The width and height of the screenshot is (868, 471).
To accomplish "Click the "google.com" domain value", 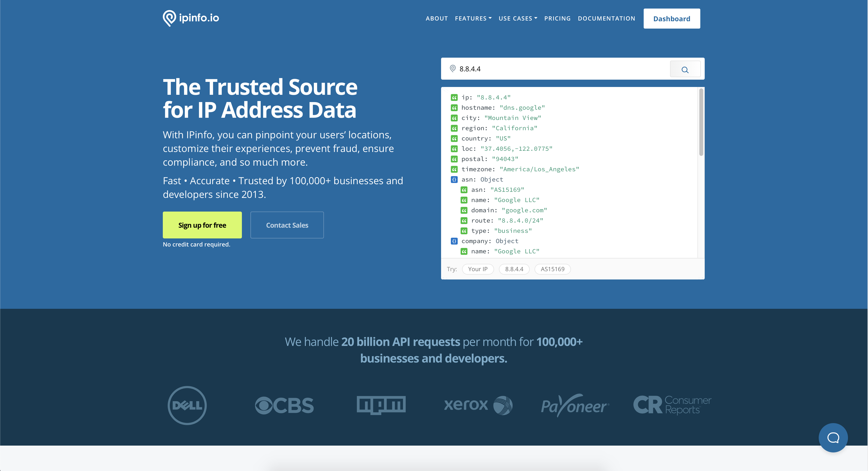I will click(x=524, y=210).
